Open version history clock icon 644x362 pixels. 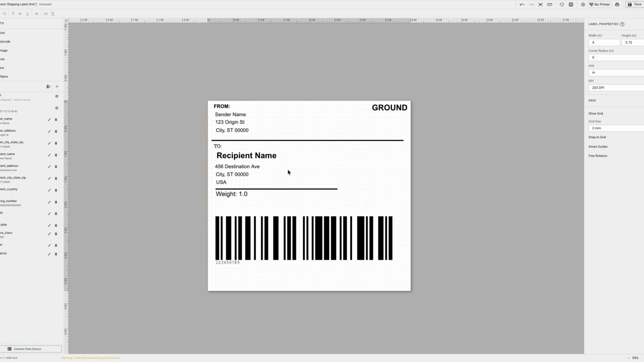[562, 4]
